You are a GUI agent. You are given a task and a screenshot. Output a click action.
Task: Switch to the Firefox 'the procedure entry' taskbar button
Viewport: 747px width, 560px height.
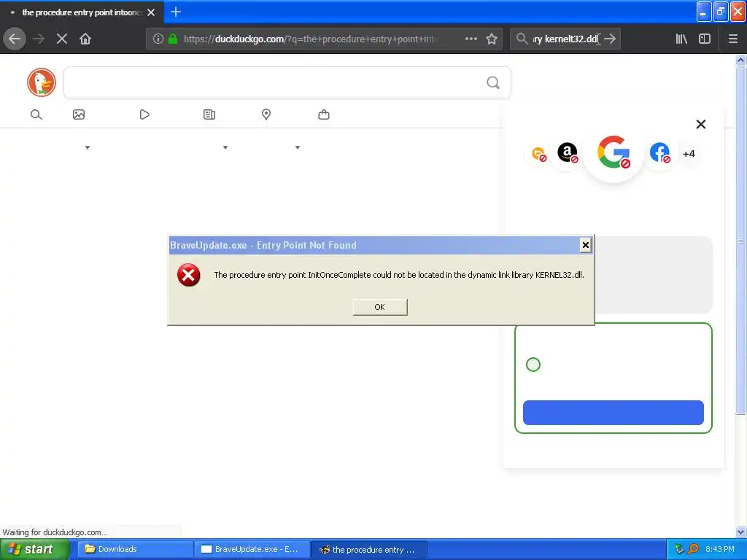tap(369, 550)
